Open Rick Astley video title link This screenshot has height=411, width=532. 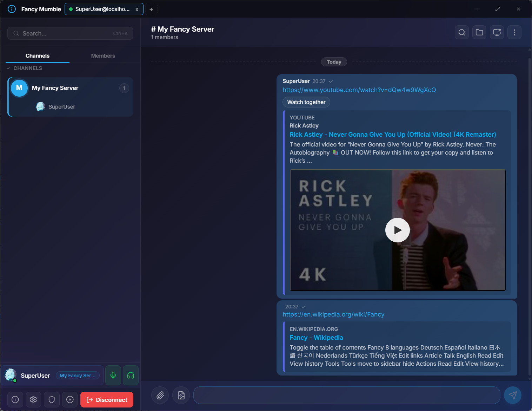click(x=393, y=135)
